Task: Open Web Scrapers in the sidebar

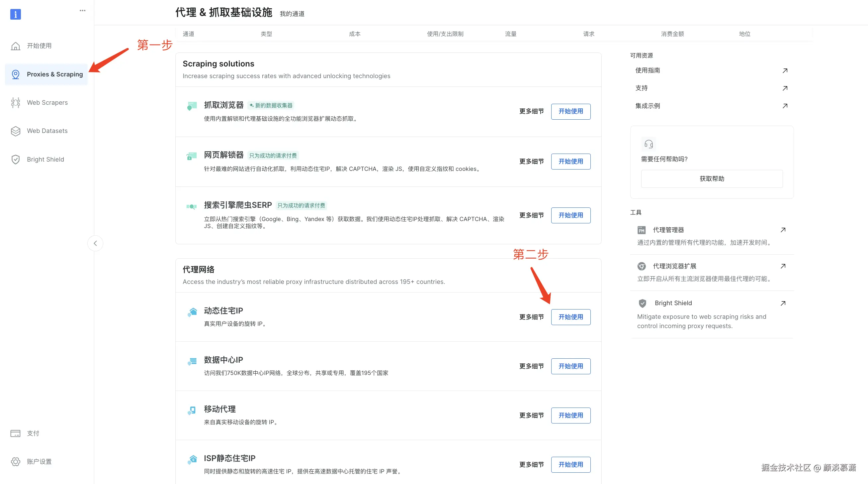Action: pyautogui.click(x=47, y=102)
